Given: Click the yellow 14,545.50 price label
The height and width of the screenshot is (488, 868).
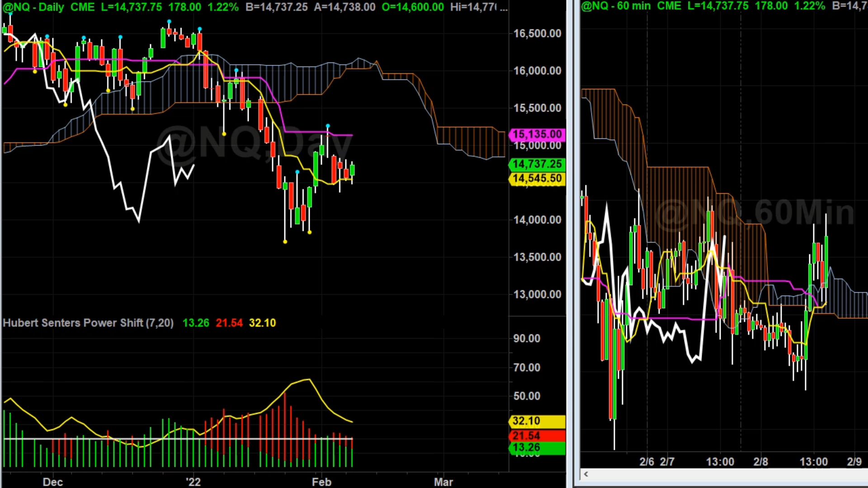Looking at the screenshot, I should (x=537, y=178).
